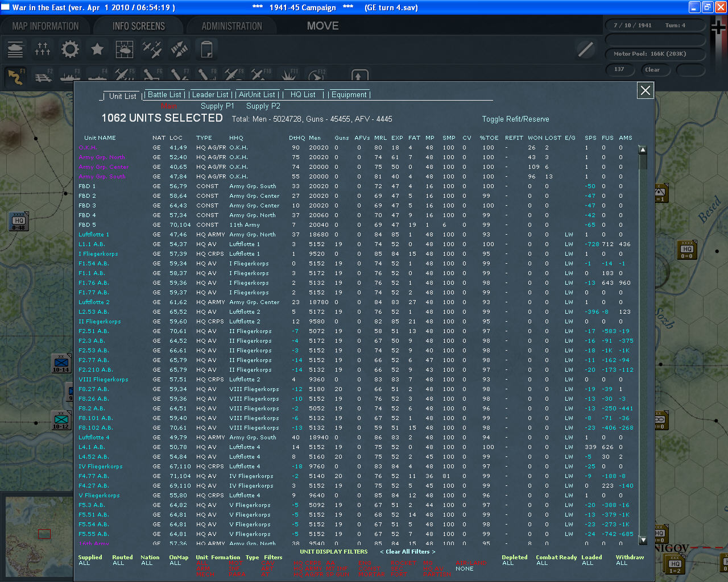Screen dimensions: 728x582
Task: Click the up-arrow box toolbar icon
Action: pyautogui.click(x=359, y=76)
